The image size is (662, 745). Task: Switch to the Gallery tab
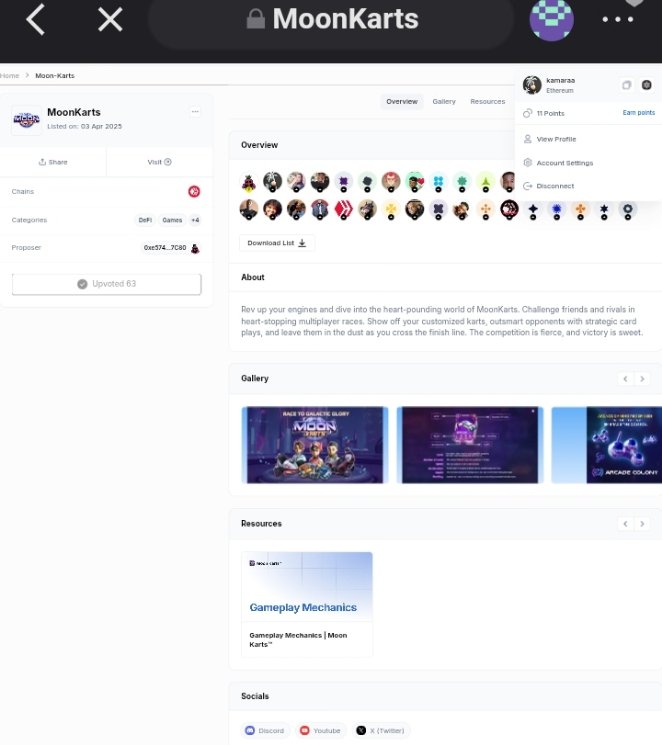[444, 102]
